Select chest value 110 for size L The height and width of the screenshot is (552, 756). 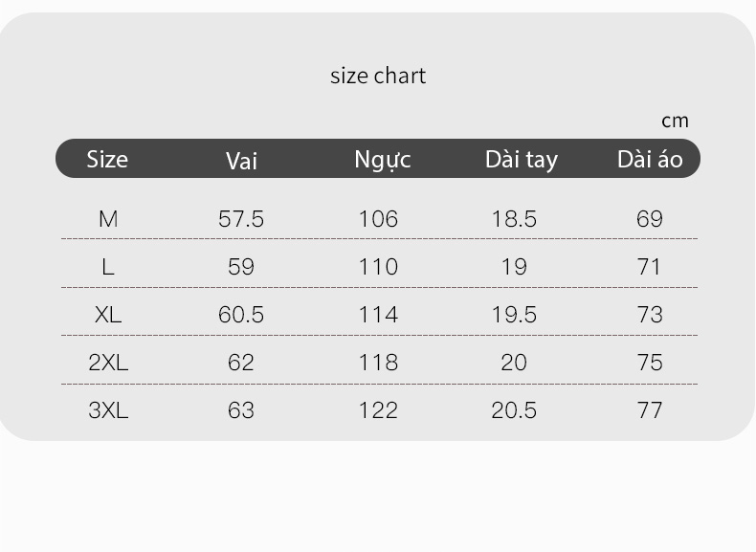tap(379, 267)
